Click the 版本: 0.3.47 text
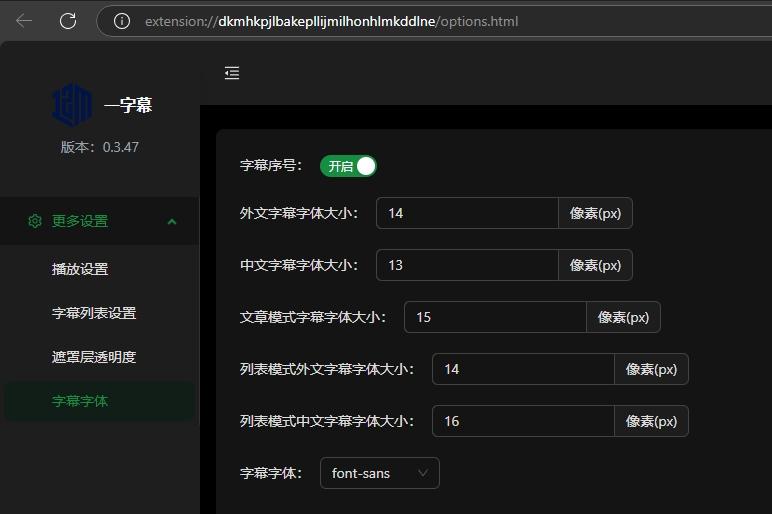This screenshot has height=514, width=772. (99, 147)
